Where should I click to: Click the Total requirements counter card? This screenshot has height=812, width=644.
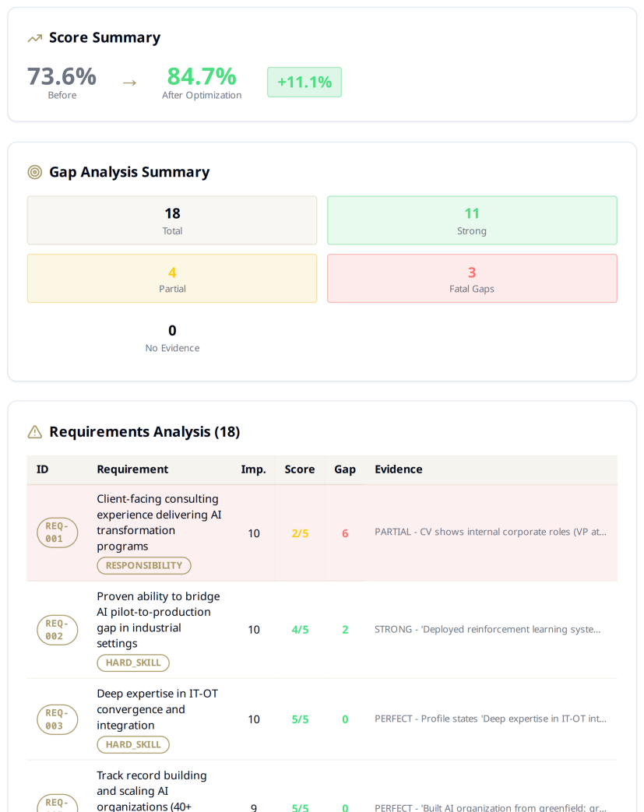(x=172, y=220)
